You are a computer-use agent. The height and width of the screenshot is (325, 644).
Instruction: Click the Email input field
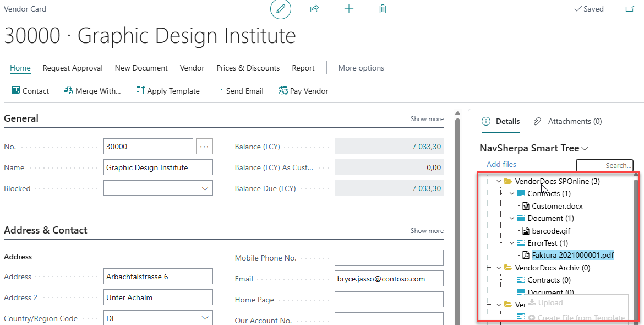click(x=389, y=279)
